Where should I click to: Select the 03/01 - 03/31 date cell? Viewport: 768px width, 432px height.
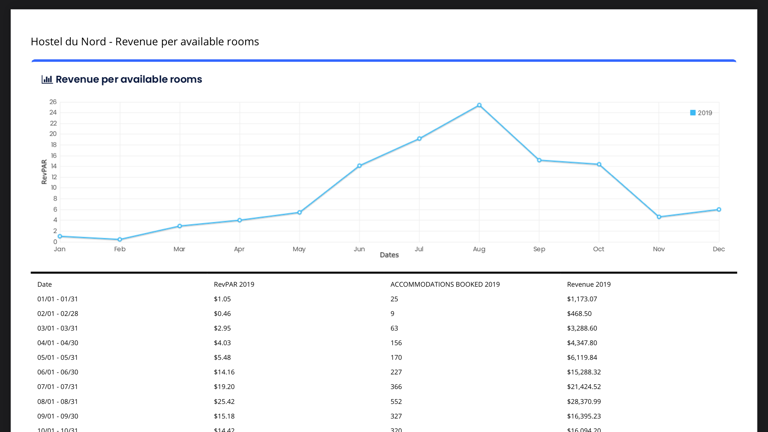pos(57,328)
